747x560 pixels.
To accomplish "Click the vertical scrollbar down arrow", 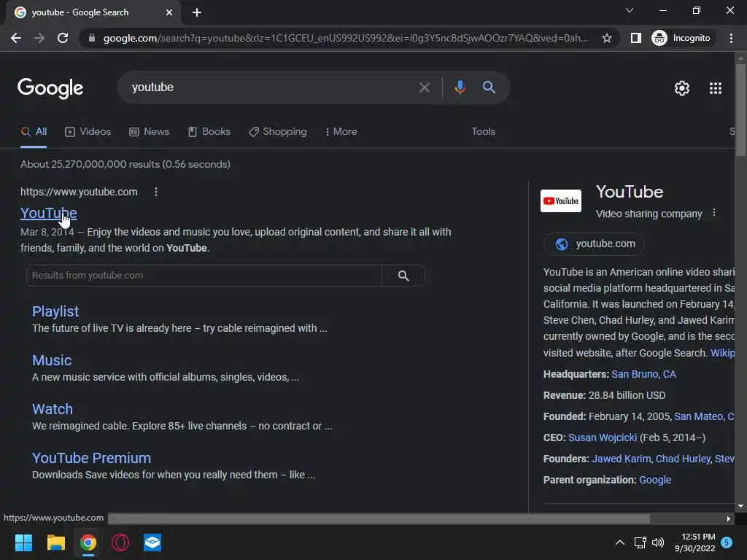I will tap(740, 506).
